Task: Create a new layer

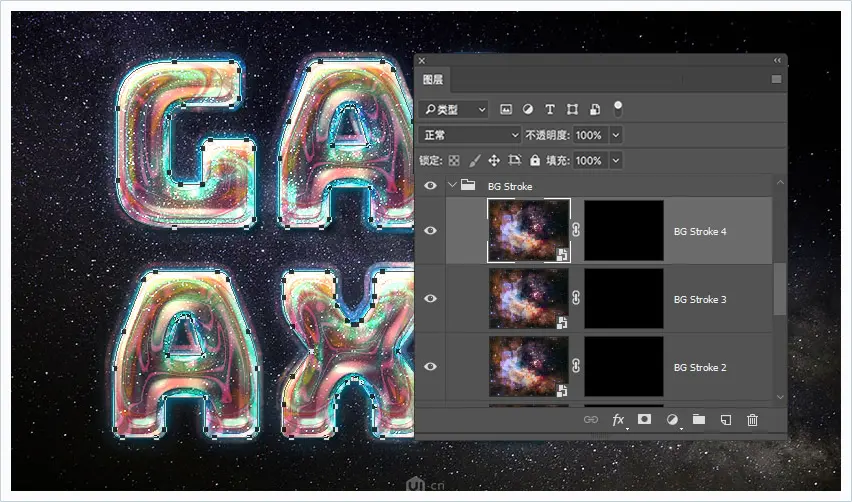Action: tap(725, 419)
